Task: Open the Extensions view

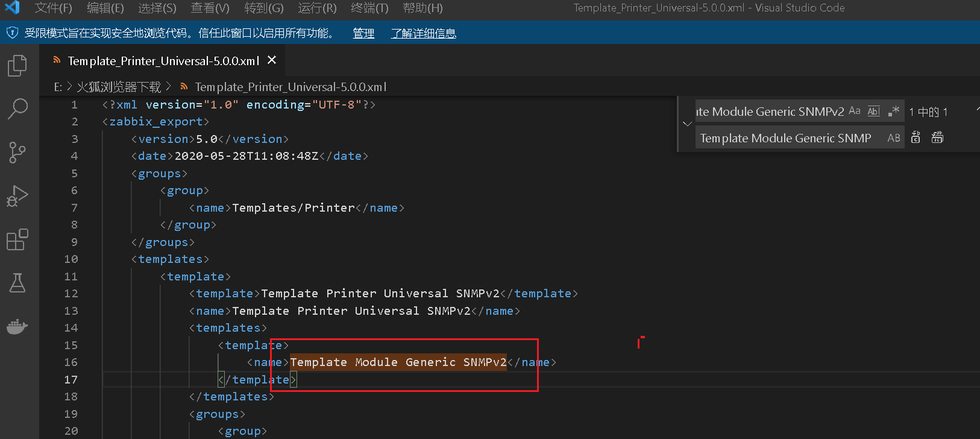Action: [x=17, y=239]
